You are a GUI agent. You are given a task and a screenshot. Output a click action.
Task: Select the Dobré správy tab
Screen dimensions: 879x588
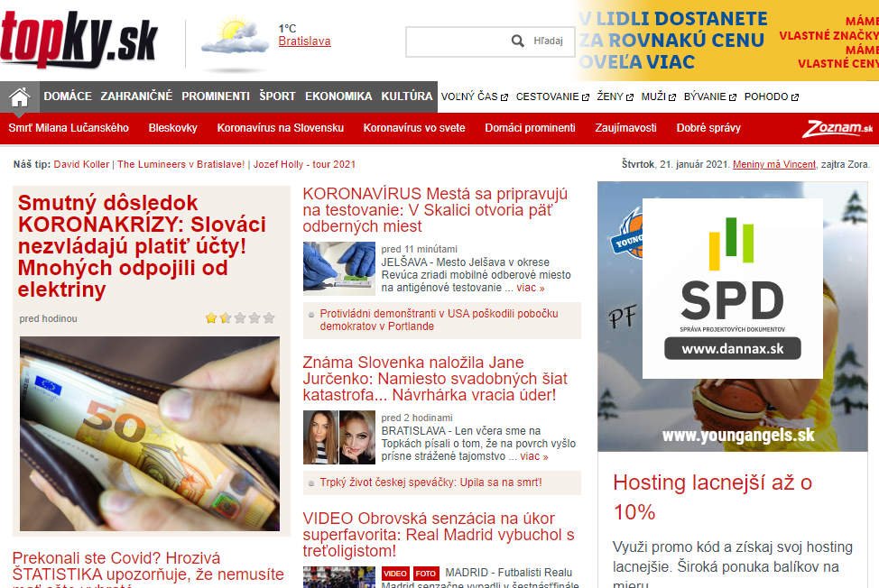pos(708,128)
